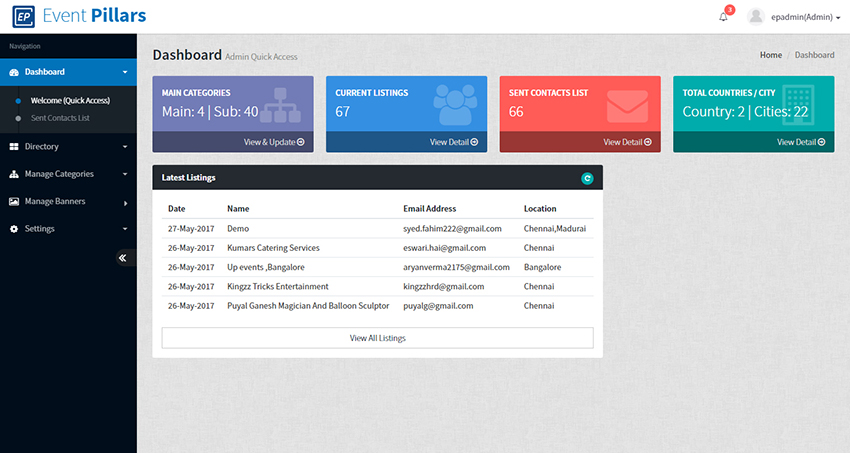The height and width of the screenshot is (453, 850).
Task: Select Welcome (Quick Access) sidebar item
Action: [70, 100]
